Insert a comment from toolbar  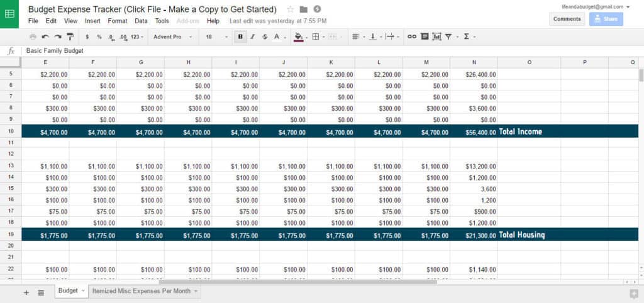(x=425, y=37)
